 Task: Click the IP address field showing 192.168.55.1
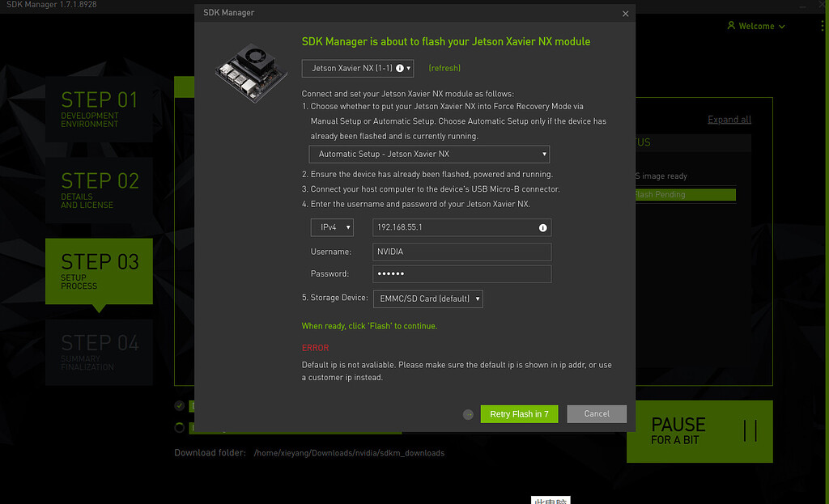(x=461, y=227)
